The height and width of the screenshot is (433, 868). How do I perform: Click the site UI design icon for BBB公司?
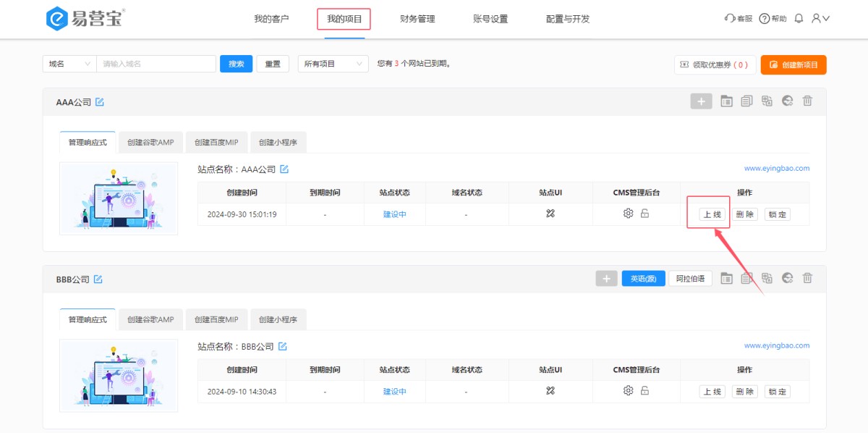tap(550, 391)
